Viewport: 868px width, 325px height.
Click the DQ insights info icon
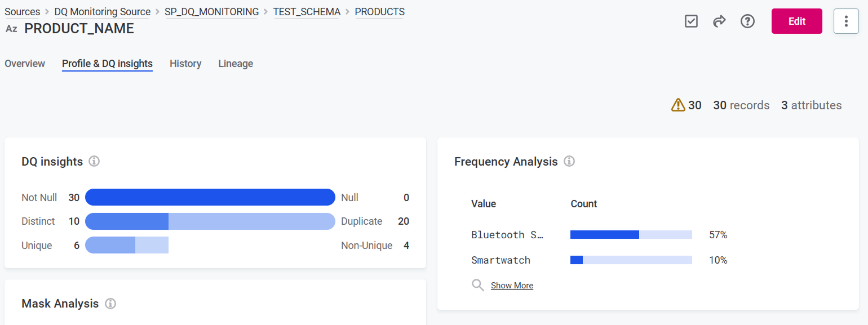(x=95, y=162)
